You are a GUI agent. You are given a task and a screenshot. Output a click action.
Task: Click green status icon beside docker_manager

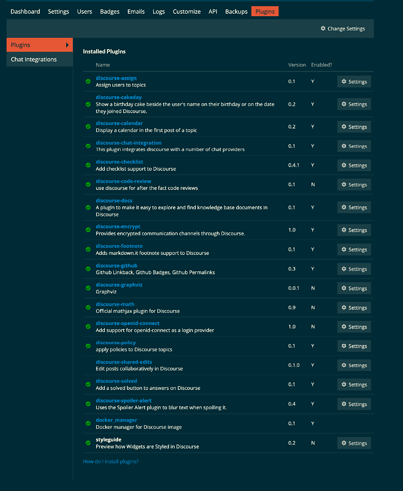(x=88, y=423)
